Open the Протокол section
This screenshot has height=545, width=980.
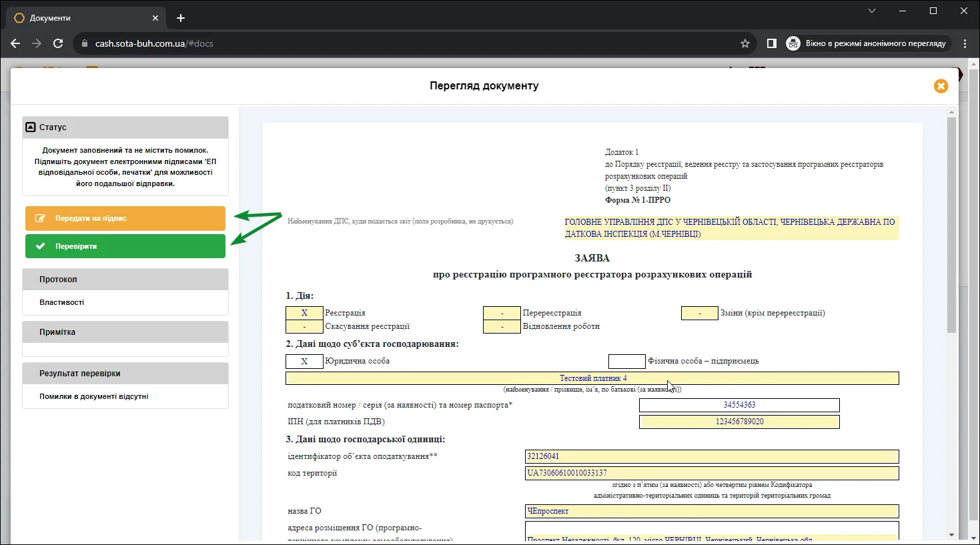point(125,280)
